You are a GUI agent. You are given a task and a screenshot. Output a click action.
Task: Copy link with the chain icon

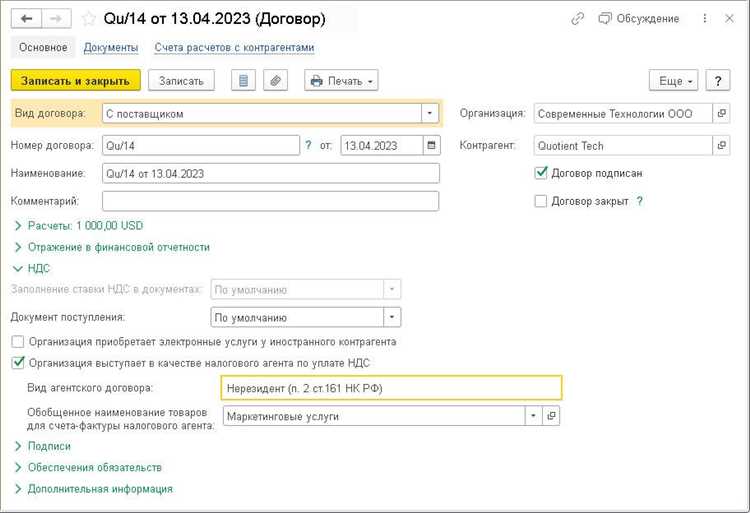coord(578,19)
